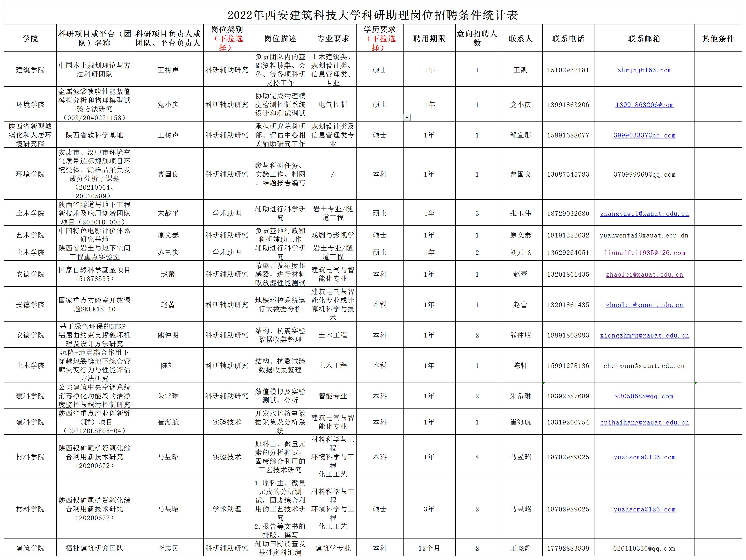Screen dimensions: 746x560
Task: Open email link 93050688@qq.com
Action: [x=644, y=396]
